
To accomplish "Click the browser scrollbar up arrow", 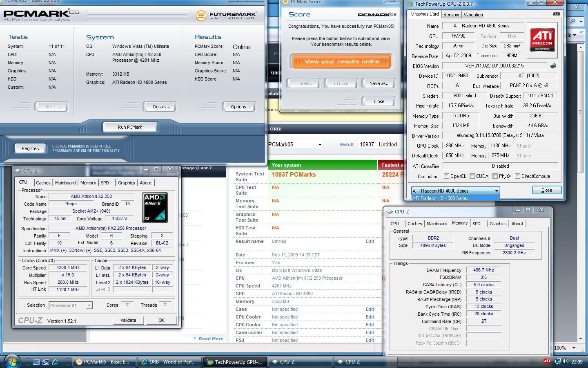I will pyautogui.click(x=581, y=47).
